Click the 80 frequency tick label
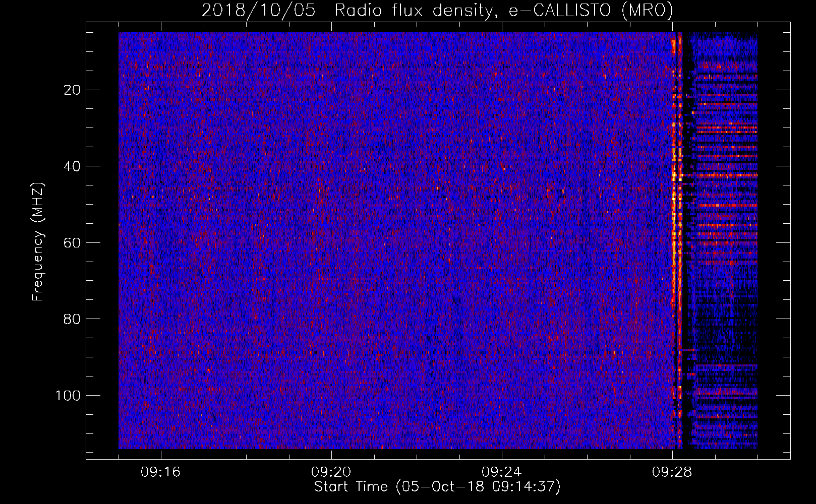 73,319
